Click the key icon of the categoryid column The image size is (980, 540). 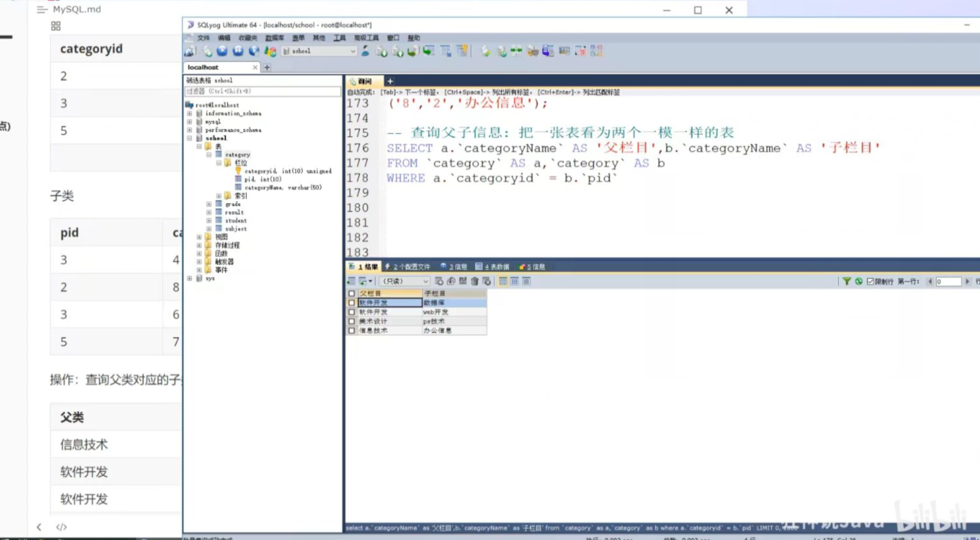tap(238, 171)
